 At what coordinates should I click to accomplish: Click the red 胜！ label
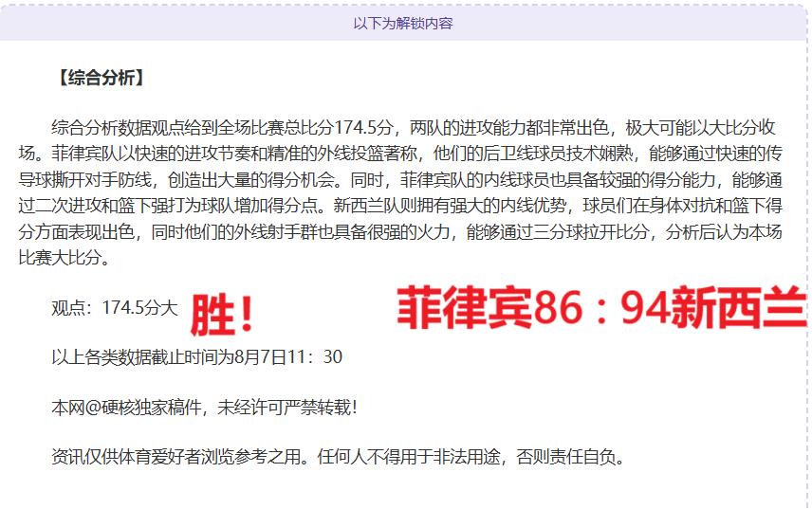[222, 315]
